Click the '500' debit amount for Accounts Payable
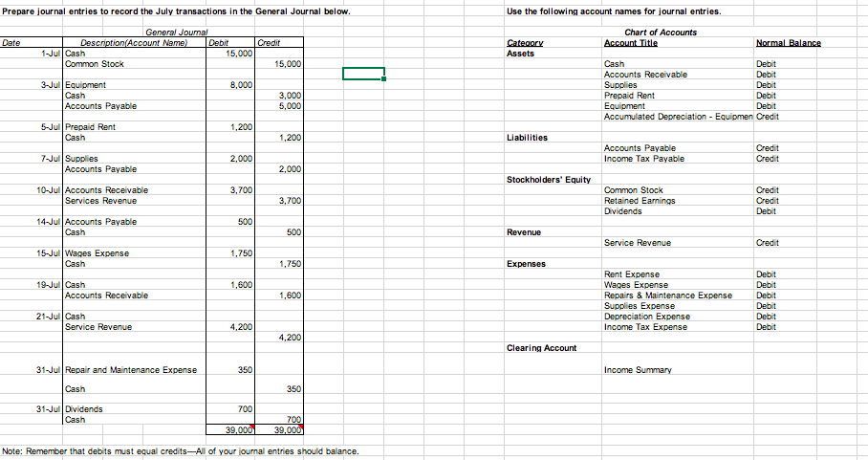Screen dimensions: 868x460 (246, 222)
